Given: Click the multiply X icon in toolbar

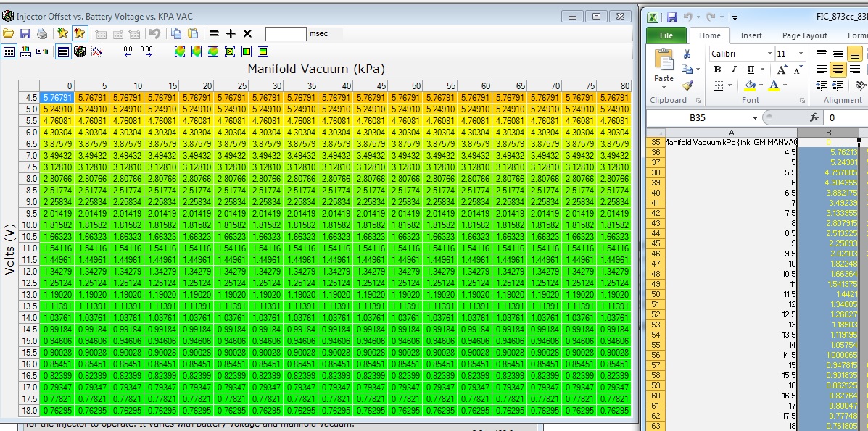Looking at the screenshot, I should pos(247,33).
